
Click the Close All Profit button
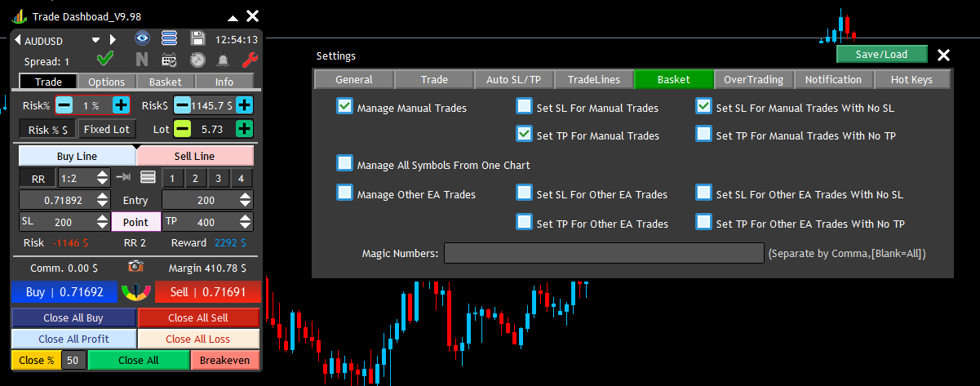73,339
